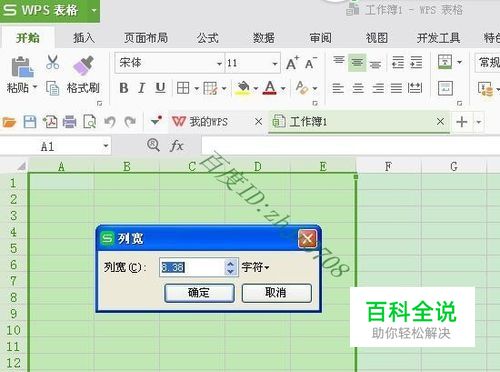Open the 公式 ribbon tab

(x=207, y=38)
